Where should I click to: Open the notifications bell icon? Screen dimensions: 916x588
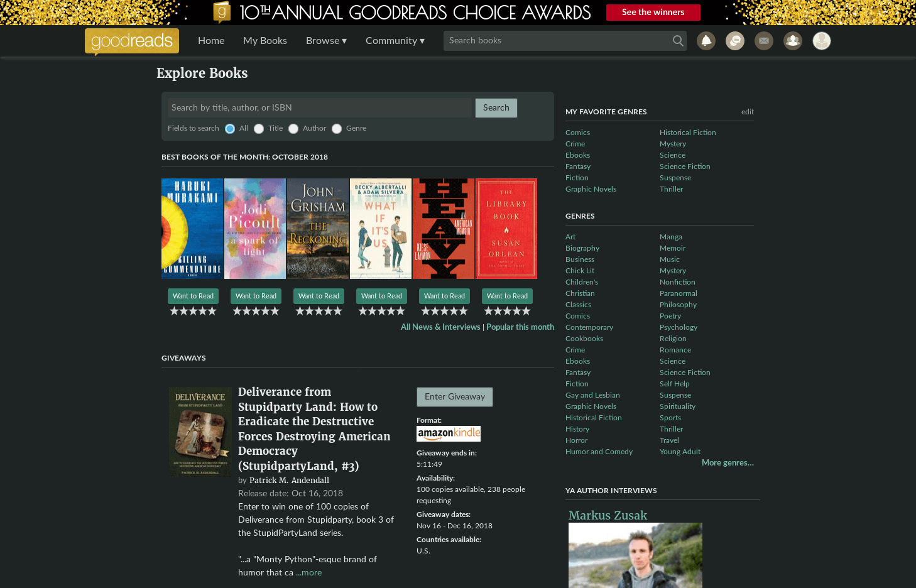coord(706,41)
